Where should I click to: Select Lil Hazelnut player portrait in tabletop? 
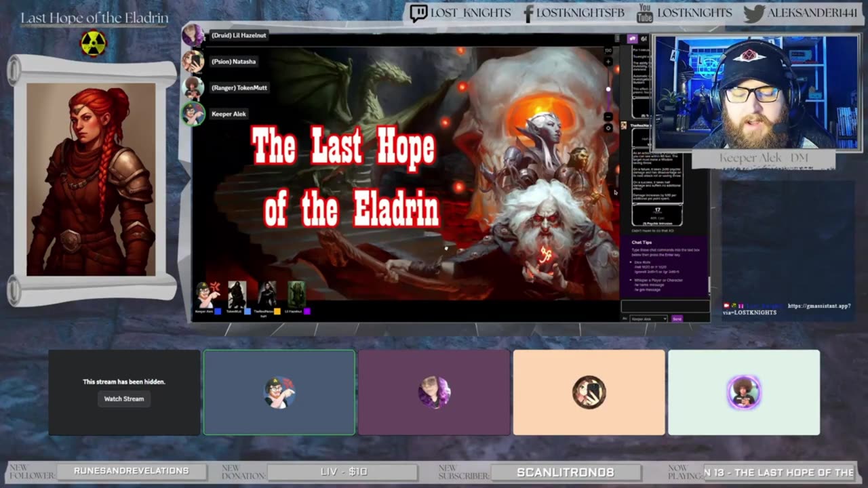[x=296, y=295]
